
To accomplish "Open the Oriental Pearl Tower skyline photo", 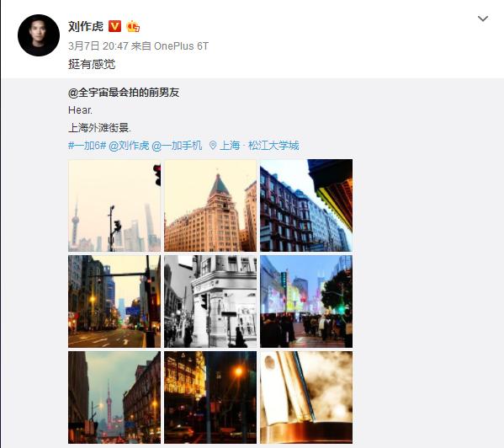I will pyautogui.click(x=114, y=205).
